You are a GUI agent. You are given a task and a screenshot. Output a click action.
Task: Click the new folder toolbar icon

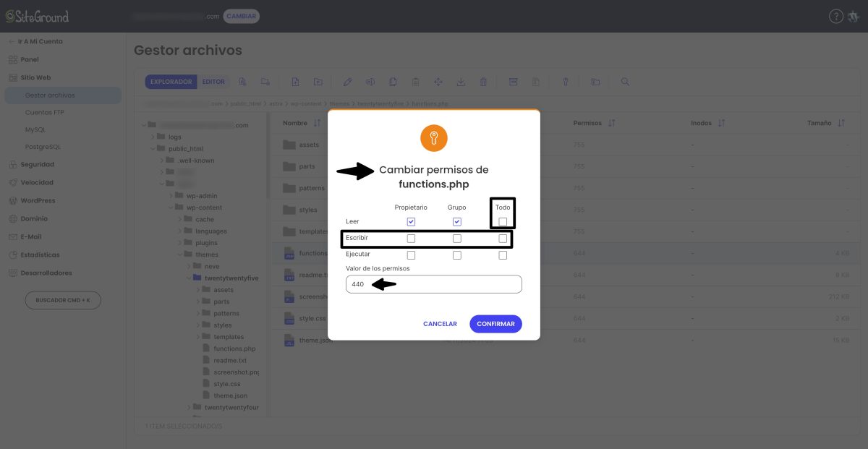265,82
